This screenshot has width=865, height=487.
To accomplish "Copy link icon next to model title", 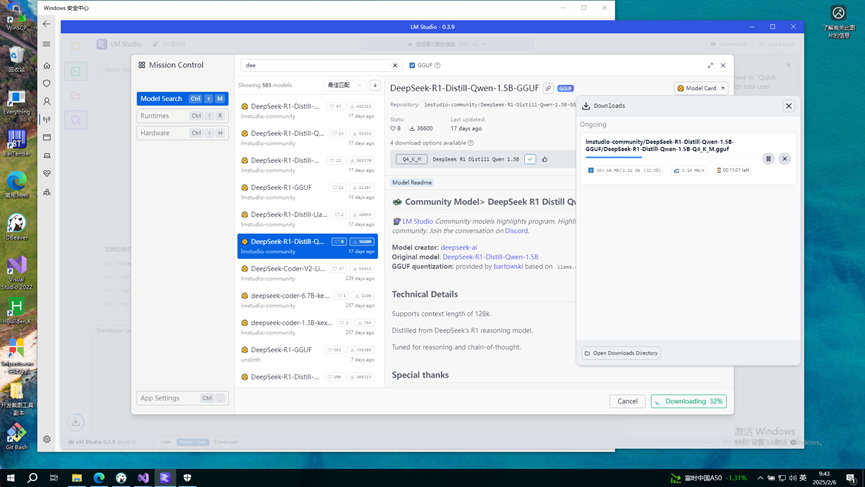I will click(x=548, y=88).
